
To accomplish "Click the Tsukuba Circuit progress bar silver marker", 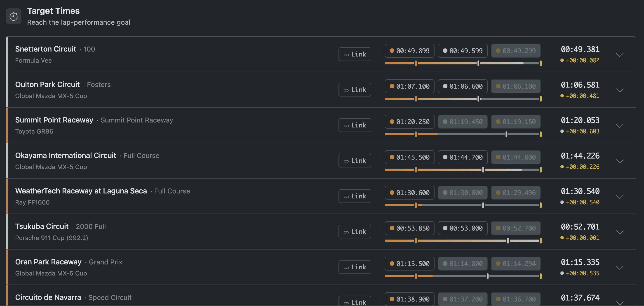I will (508, 241).
